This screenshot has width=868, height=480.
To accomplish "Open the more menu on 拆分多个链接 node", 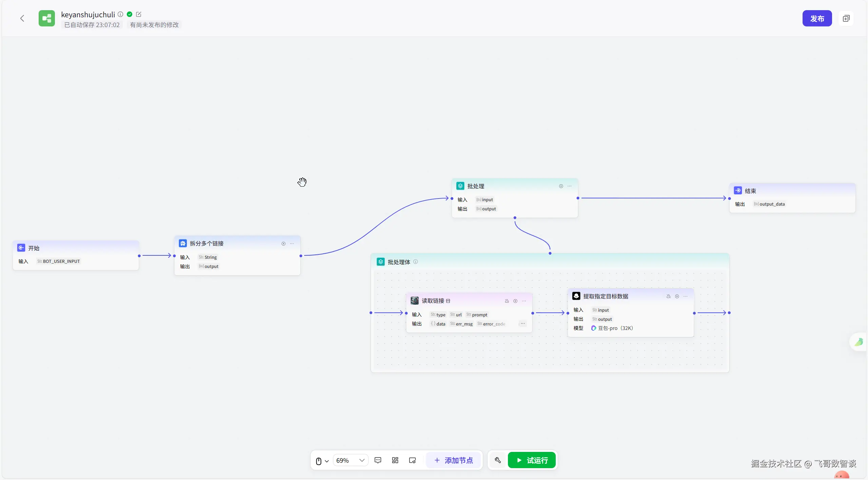I will [x=292, y=244].
